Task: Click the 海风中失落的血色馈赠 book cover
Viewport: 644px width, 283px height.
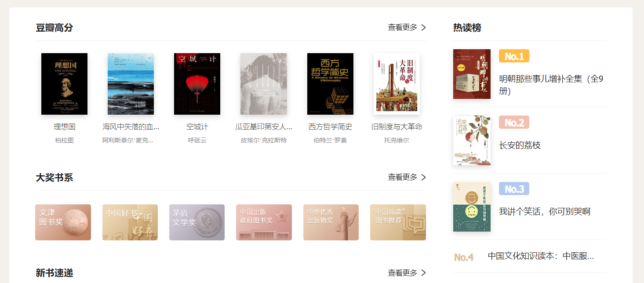Action: (x=131, y=84)
